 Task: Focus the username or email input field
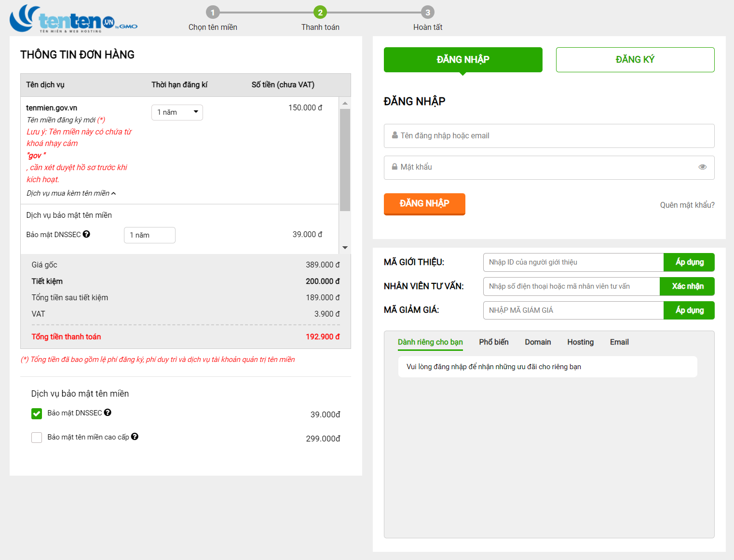[549, 136]
